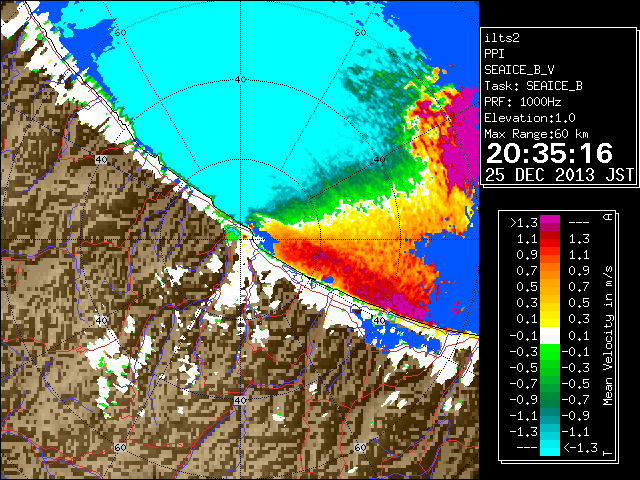
Task: Click "0.9" in the legend's left column
Action: click(x=527, y=255)
